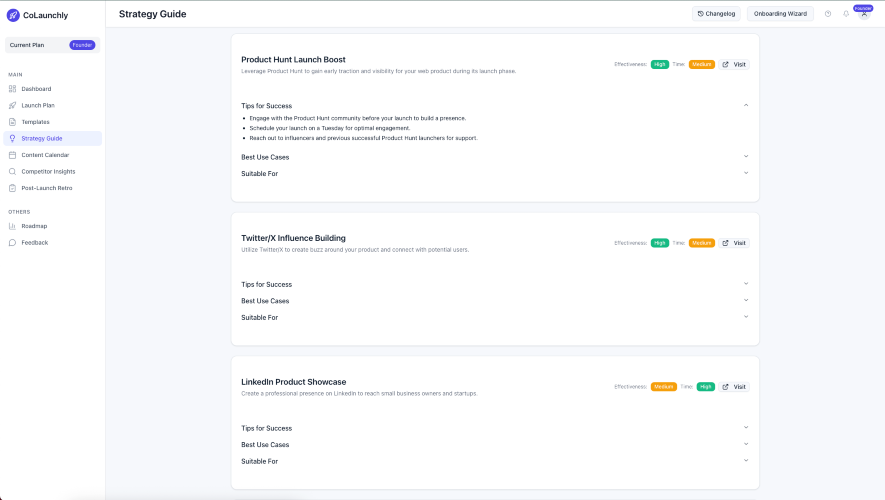The width and height of the screenshot is (885, 500).
Task: Open the Onboarding Wizard
Action: [780, 14]
